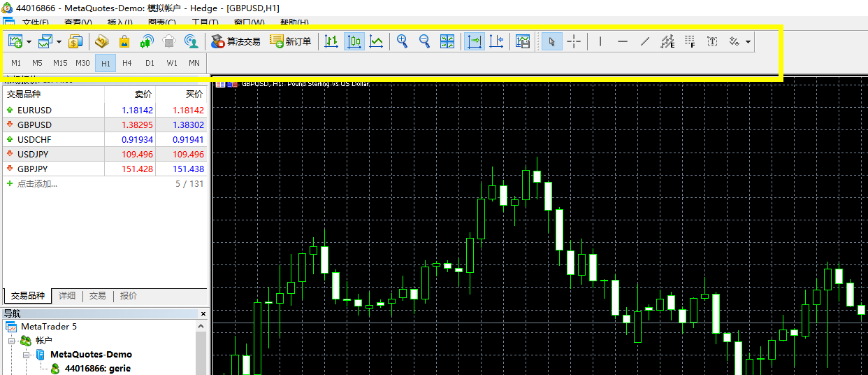Select the Fibonacci retracement tool

pos(690,42)
